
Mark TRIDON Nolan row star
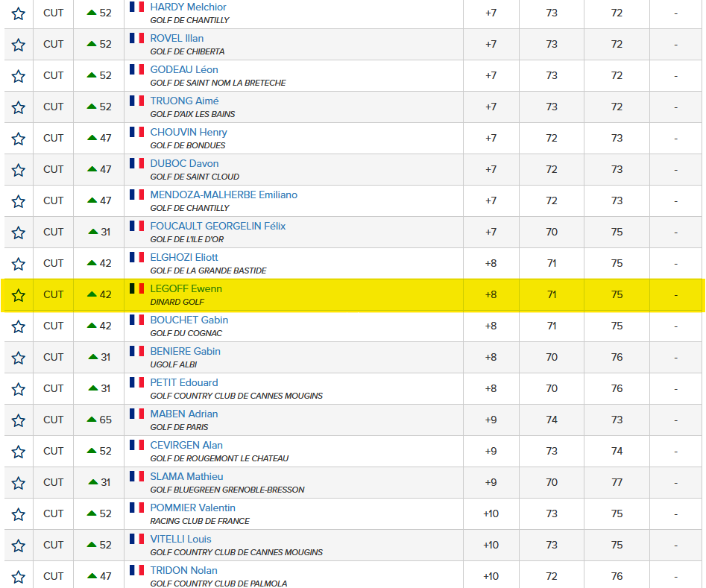[x=19, y=577]
